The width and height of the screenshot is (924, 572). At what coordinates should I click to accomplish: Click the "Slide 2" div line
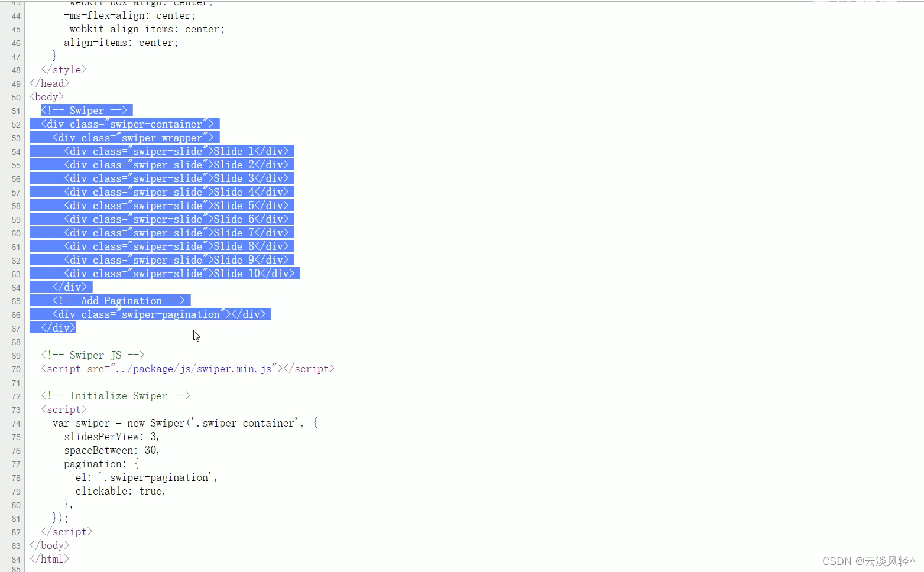[x=176, y=165]
